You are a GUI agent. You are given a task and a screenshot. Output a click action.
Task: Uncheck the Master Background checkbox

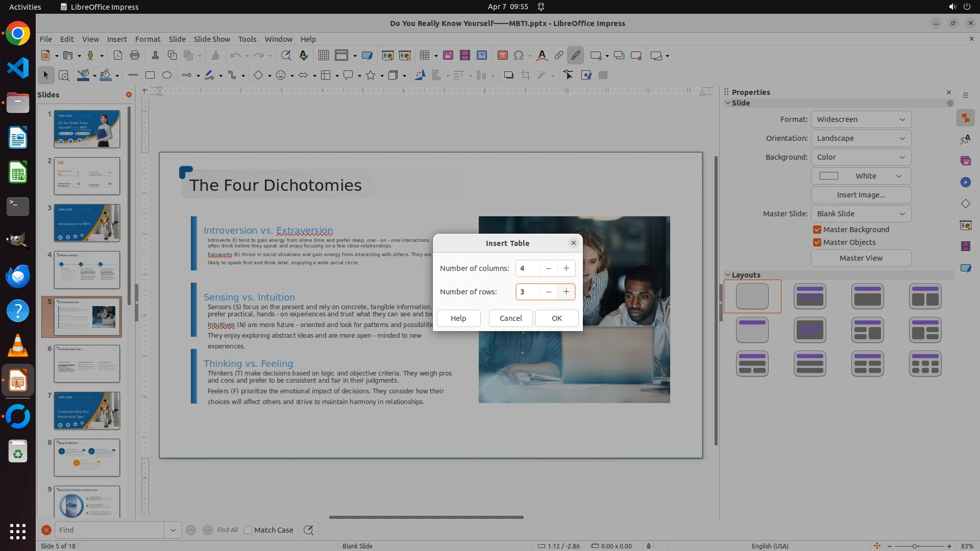tap(817, 230)
